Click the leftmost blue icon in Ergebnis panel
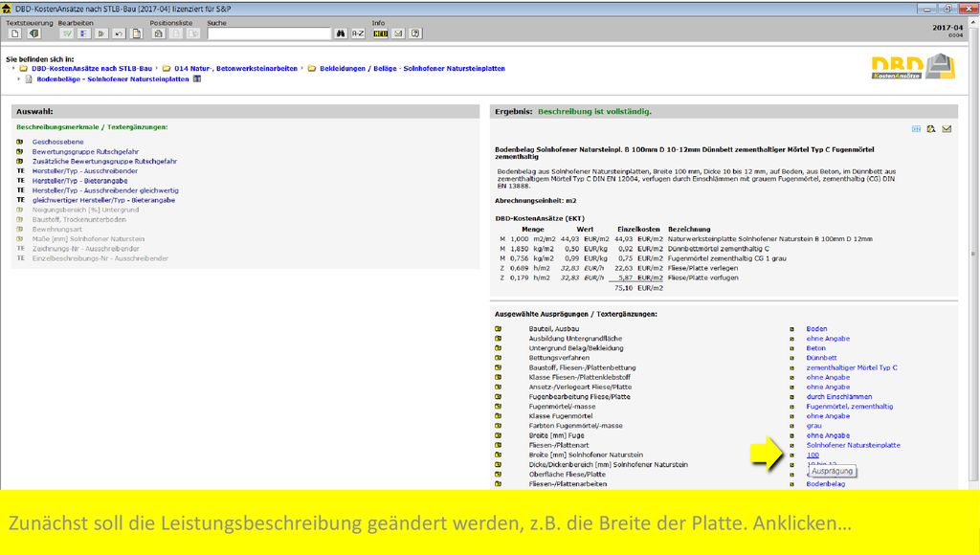Viewport: 980px width, 555px height. pos(916,129)
